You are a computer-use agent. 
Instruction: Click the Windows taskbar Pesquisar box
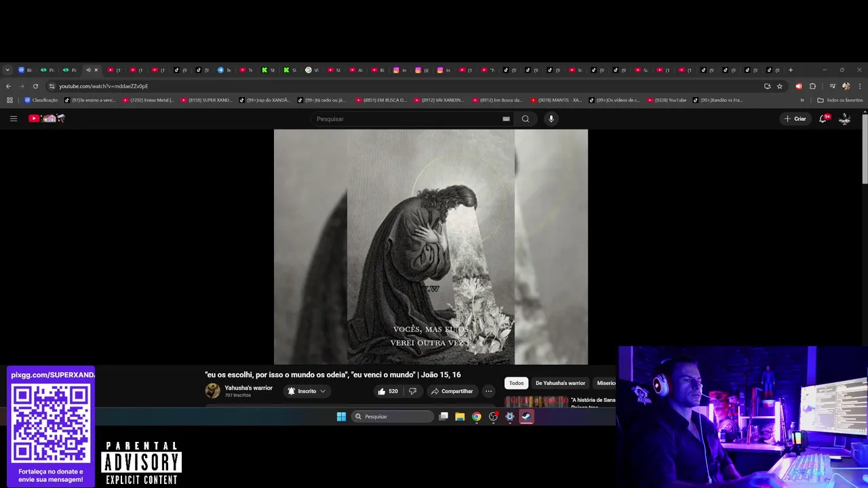[393, 416]
